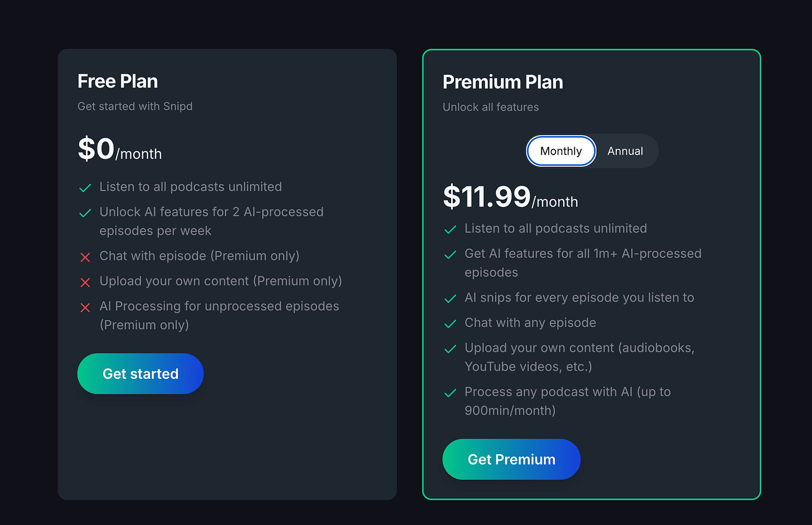Click checkmark next to 2 AI-processed episodes per week

point(85,213)
